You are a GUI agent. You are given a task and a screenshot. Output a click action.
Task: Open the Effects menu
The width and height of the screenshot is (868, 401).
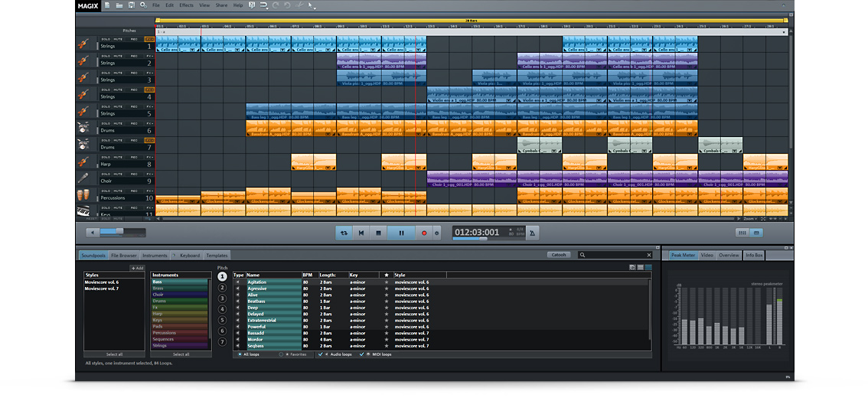[x=187, y=5]
